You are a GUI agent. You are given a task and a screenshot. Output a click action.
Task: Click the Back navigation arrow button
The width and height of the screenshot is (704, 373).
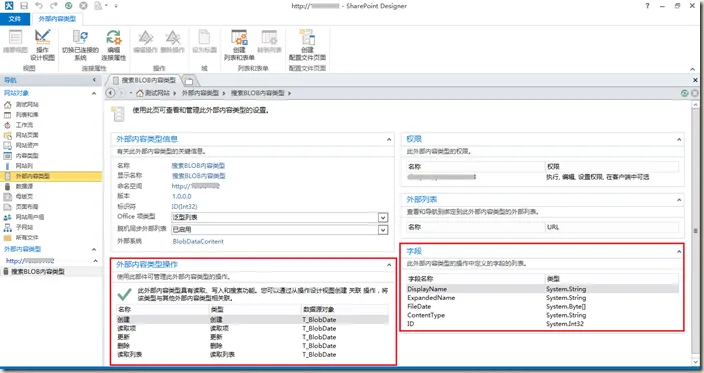pos(110,93)
